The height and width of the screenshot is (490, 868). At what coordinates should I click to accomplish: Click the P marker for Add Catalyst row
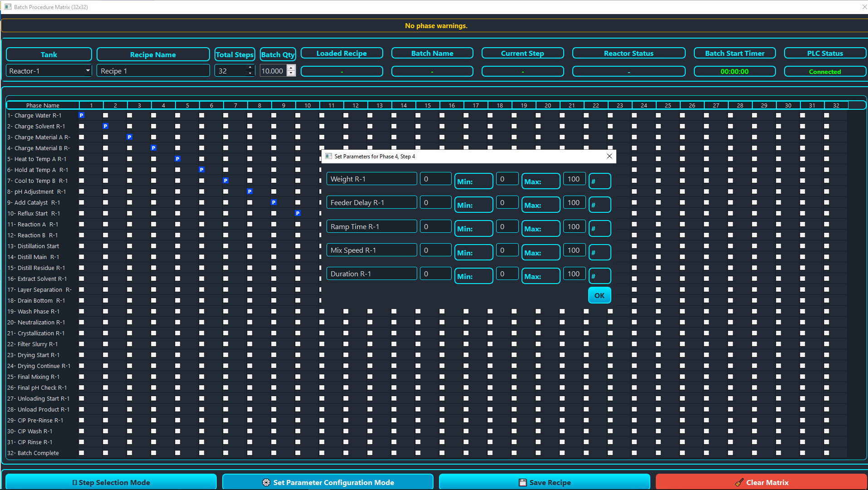tap(274, 202)
